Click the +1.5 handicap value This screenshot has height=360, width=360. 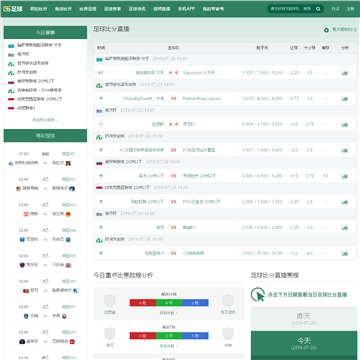coord(294,176)
